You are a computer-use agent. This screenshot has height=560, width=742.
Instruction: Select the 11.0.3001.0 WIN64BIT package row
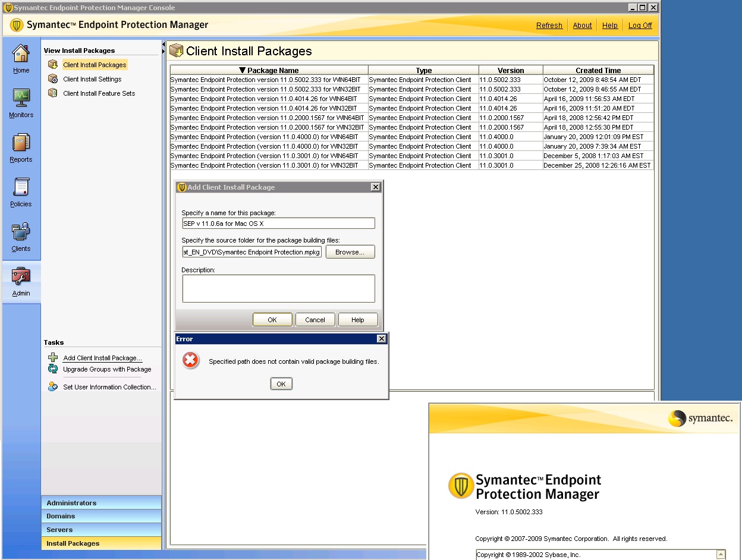click(412, 156)
